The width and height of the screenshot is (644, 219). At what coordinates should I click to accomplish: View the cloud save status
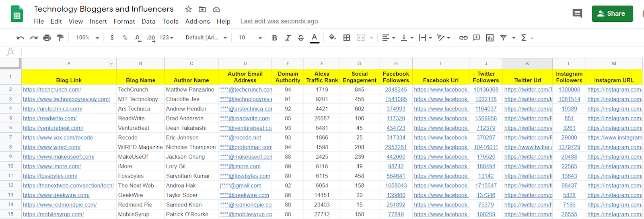pos(216,9)
